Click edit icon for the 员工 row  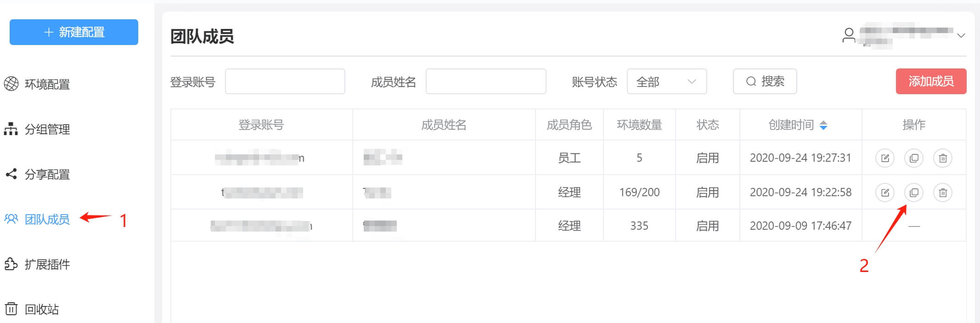(x=884, y=158)
